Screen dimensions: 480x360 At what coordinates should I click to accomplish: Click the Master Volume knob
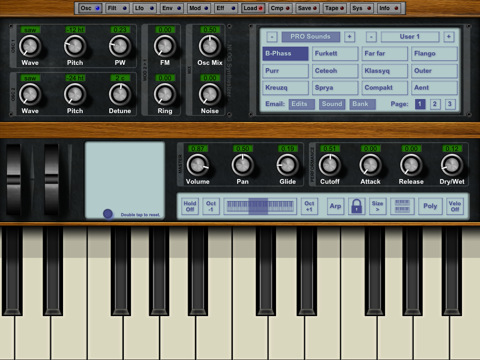coord(198,165)
